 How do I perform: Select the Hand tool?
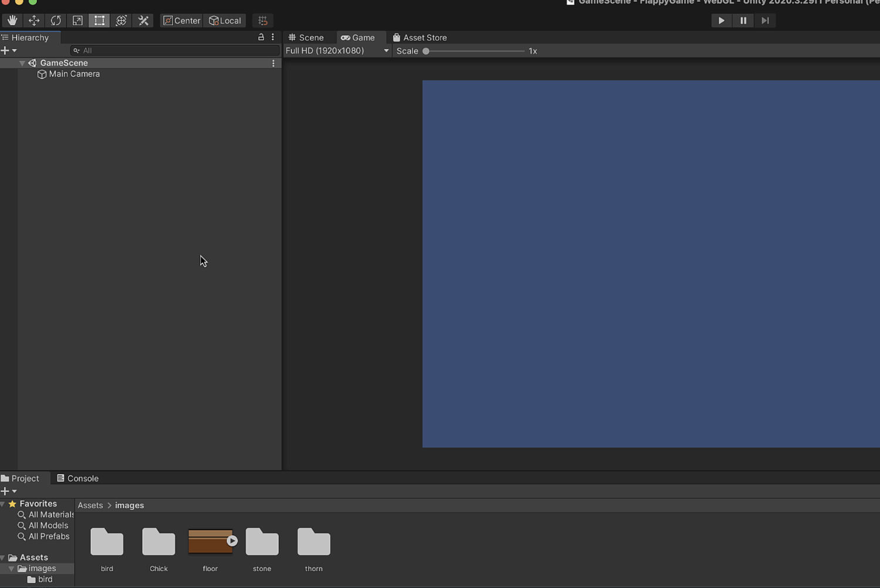pyautogui.click(x=12, y=21)
